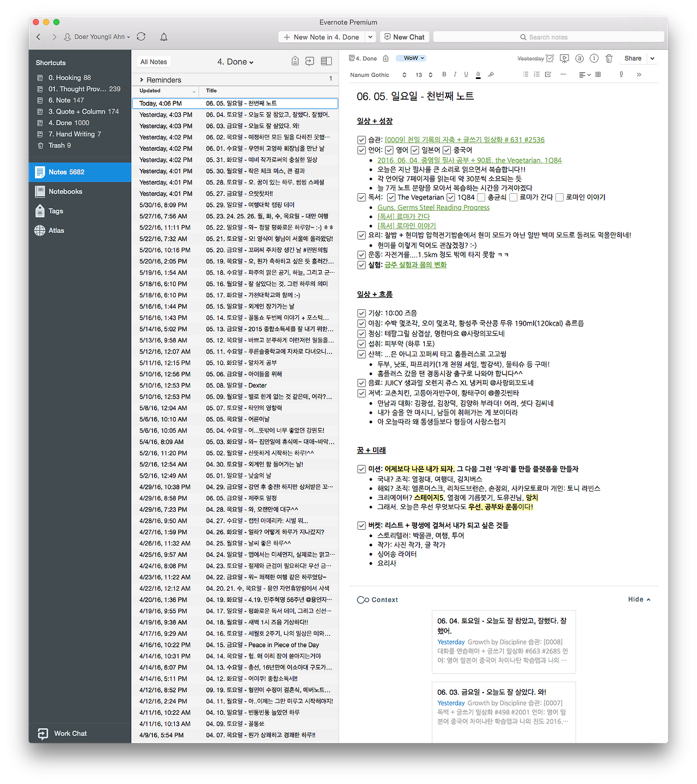
Task: Click the Share button
Action: tap(633, 58)
